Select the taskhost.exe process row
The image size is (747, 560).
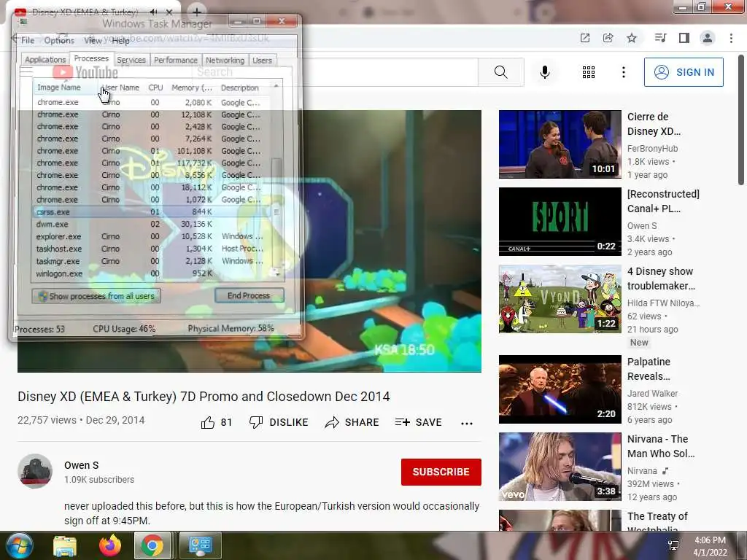(x=152, y=249)
